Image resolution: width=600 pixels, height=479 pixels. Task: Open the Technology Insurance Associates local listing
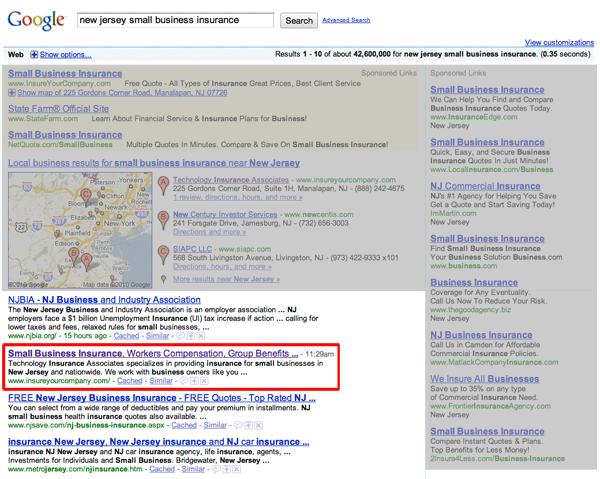point(231,180)
